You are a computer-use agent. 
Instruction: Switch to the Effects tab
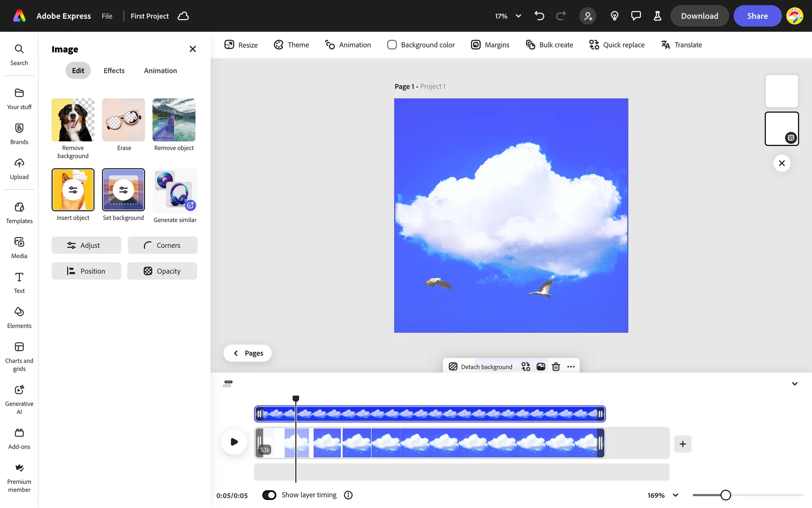tap(114, 71)
